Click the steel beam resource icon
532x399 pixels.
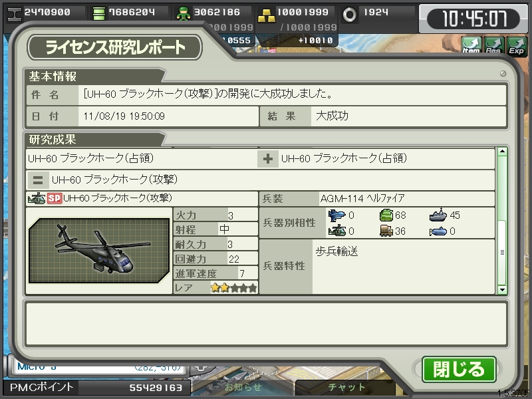point(14,14)
